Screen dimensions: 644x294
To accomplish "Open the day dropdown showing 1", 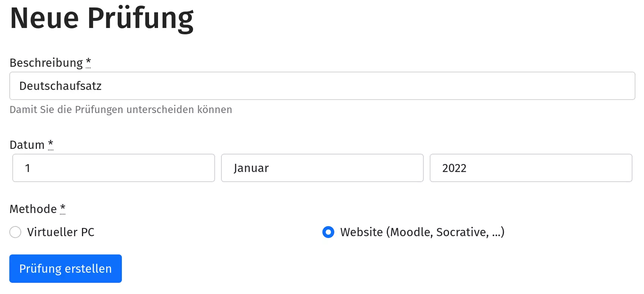I will [113, 168].
